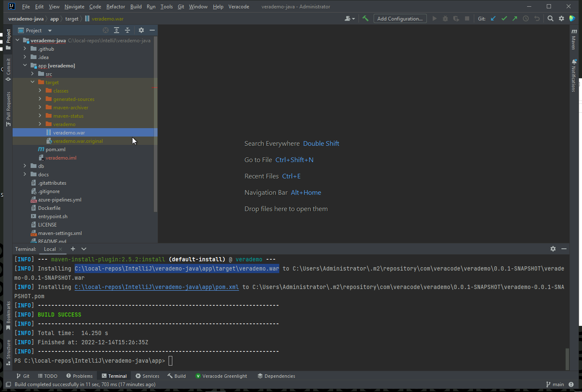
Task: Collapse the app [verademo] module
Action: (x=25, y=65)
